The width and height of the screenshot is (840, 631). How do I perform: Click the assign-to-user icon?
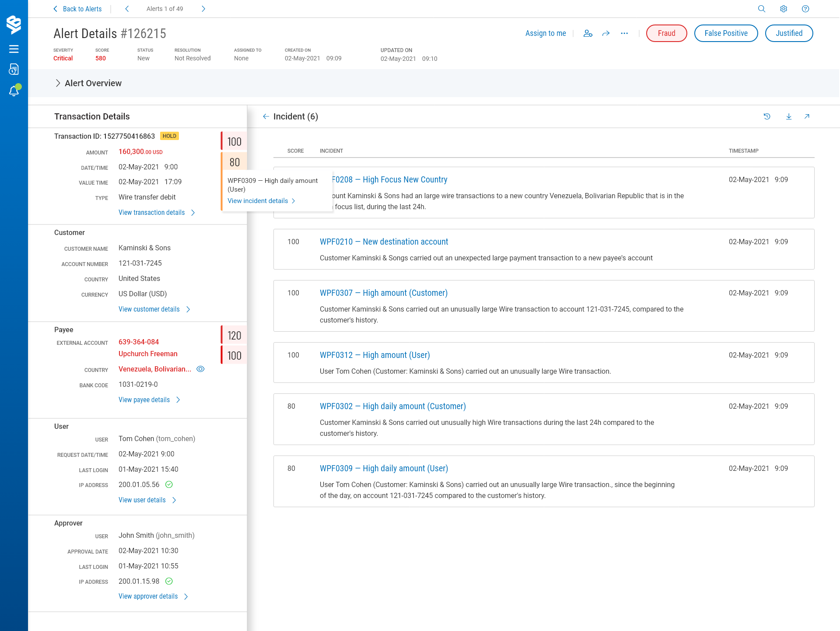pos(588,33)
